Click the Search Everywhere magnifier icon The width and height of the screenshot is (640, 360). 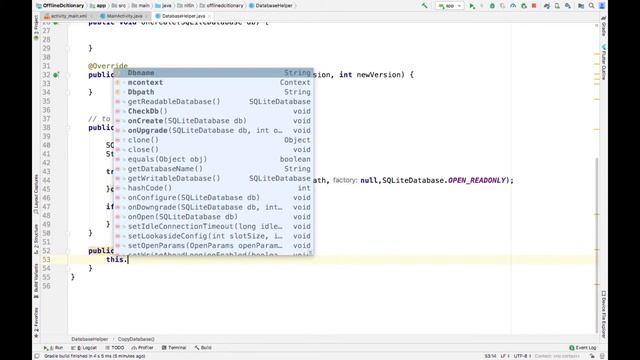pos(591,6)
